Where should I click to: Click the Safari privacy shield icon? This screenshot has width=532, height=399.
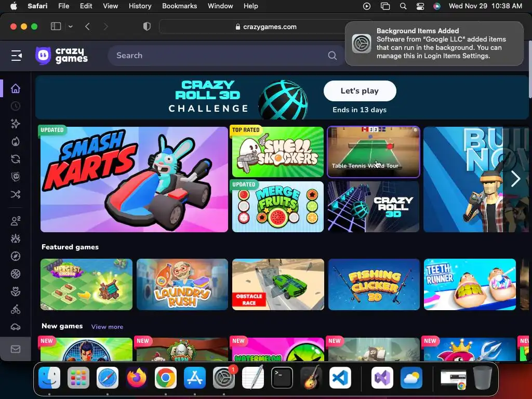point(147,26)
